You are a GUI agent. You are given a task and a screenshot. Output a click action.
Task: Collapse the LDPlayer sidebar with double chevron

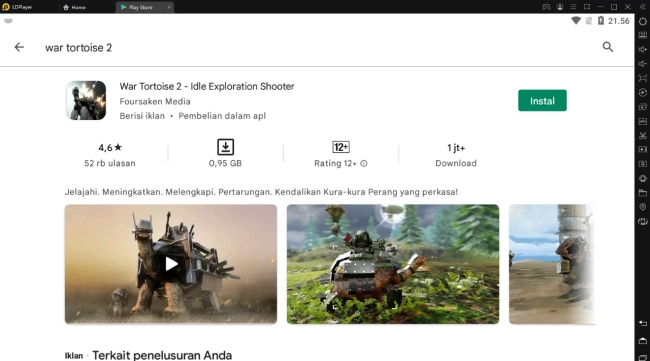point(643,7)
